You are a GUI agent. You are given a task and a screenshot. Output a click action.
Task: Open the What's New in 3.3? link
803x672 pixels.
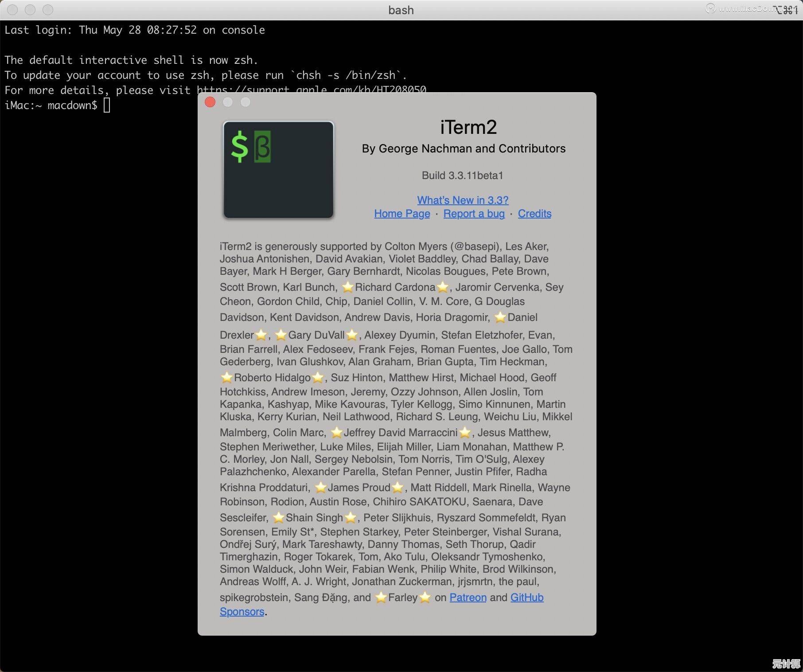pyautogui.click(x=463, y=200)
